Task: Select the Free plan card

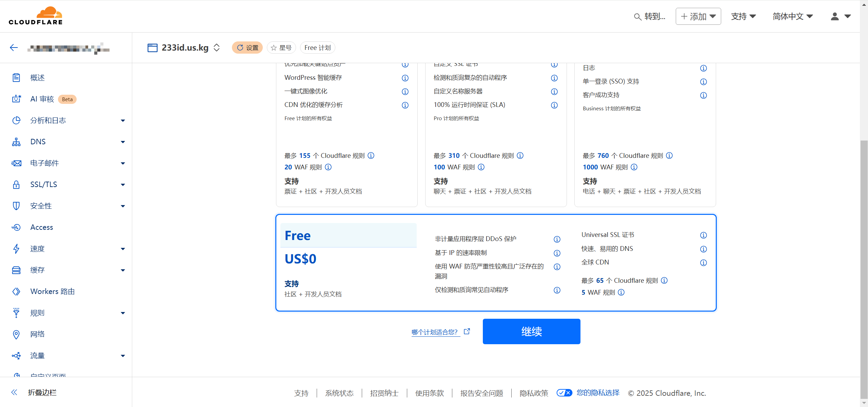Action: tap(496, 263)
